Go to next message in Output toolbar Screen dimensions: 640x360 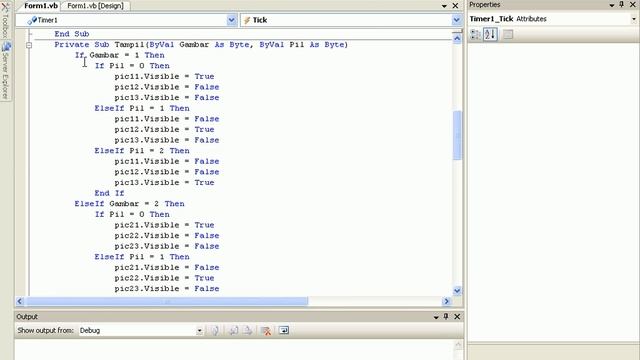(248, 330)
